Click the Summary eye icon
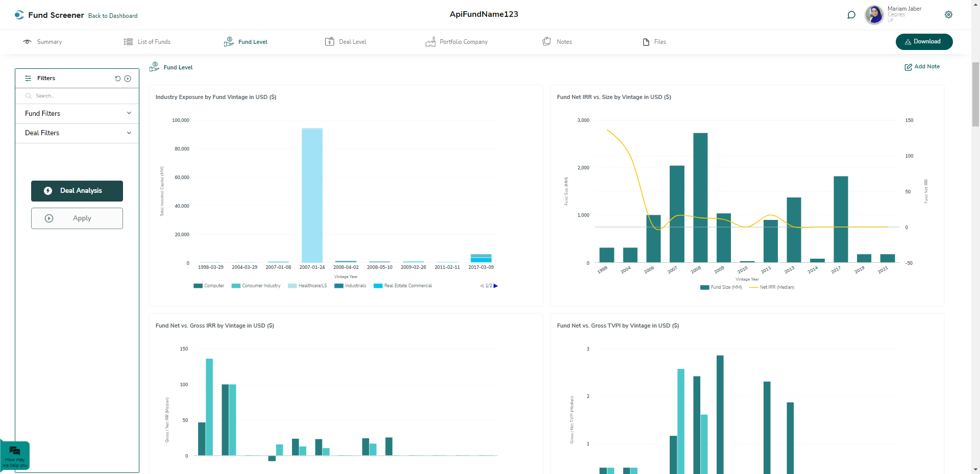The image size is (980, 474). click(27, 42)
